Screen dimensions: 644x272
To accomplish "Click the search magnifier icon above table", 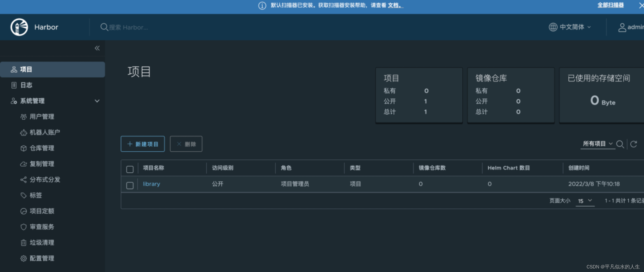I will click(x=620, y=144).
